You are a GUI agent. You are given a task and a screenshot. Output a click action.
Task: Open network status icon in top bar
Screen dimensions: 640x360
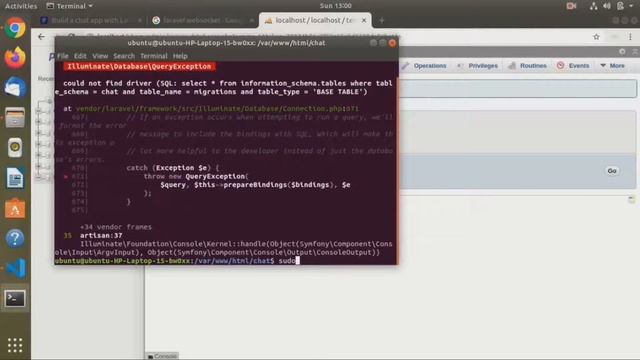593,6
